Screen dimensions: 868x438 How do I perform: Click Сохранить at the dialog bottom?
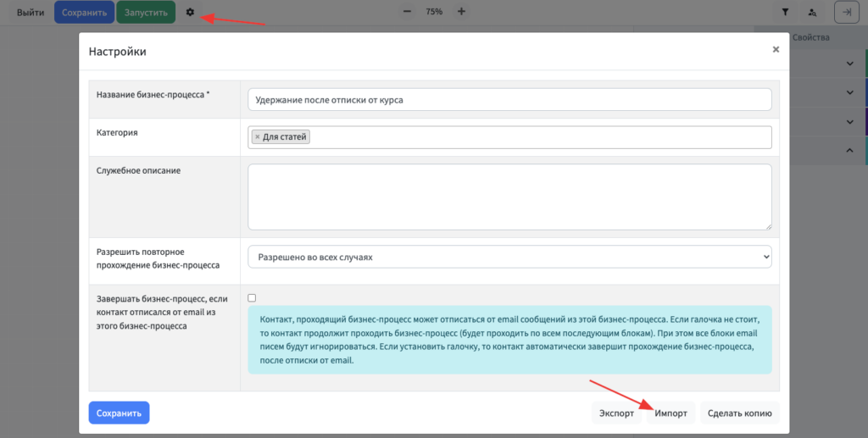click(x=119, y=413)
